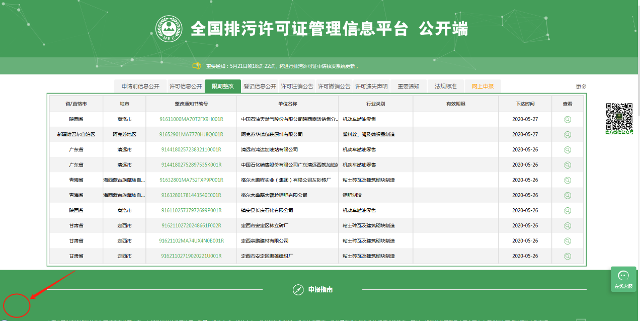Open notice number 91611000MA70T2FX9H001R
644x321 pixels.
(x=191, y=120)
